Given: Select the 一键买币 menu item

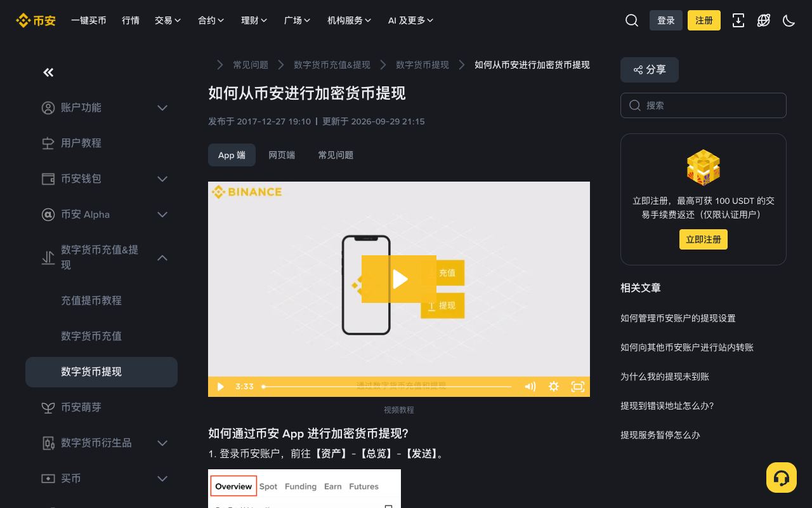Looking at the screenshot, I should (x=89, y=20).
